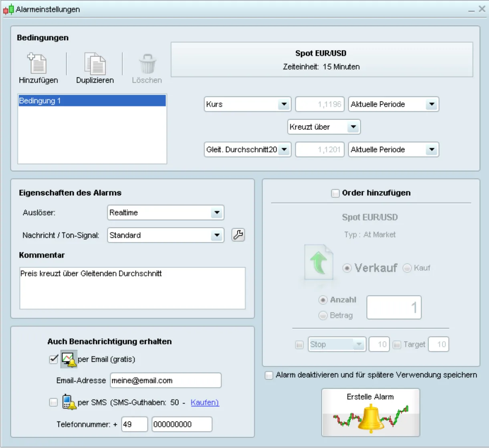Select Bedingung 1 in the conditions list
Screen dimensions: 489x448
(92, 101)
